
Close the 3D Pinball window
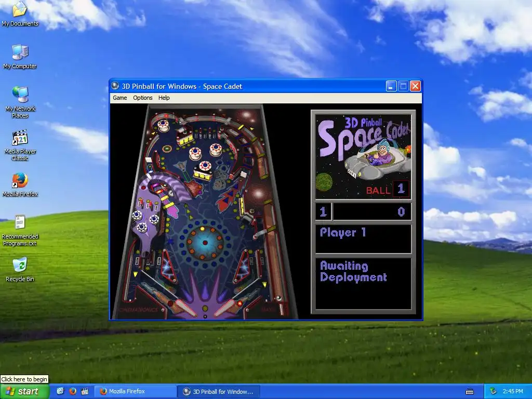(415, 86)
